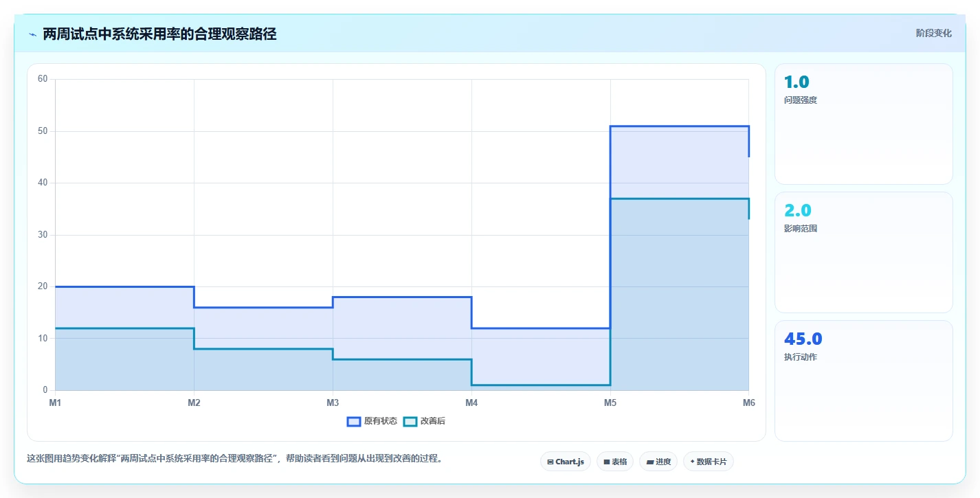Click the 影响范围 card label
The width and height of the screenshot is (980, 498).
coord(801,228)
